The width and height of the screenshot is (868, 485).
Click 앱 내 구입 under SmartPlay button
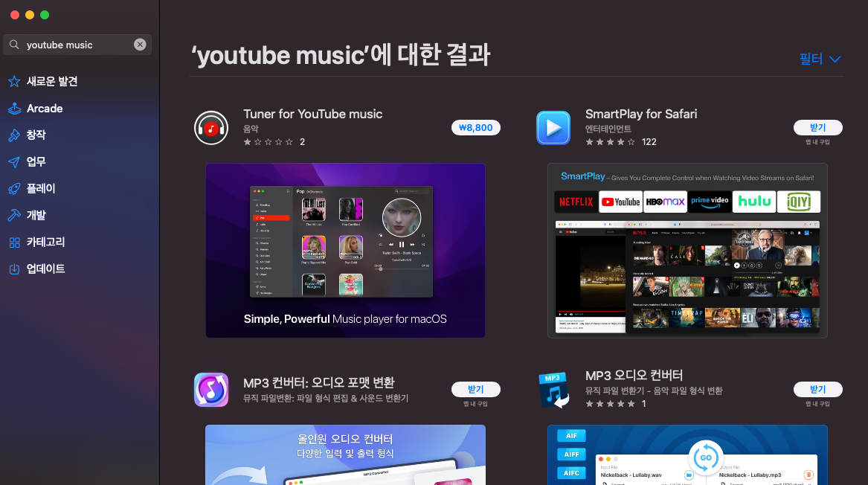point(817,142)
